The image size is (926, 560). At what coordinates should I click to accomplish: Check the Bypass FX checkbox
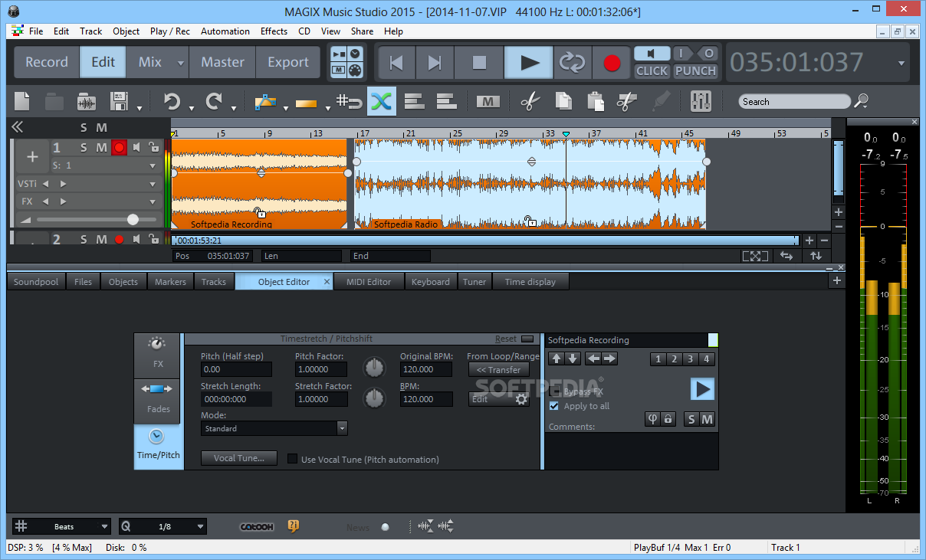pos(554,391)
